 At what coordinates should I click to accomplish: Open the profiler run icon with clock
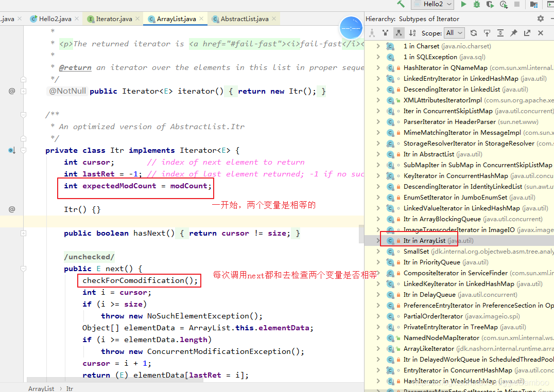(x=504, y=4)
